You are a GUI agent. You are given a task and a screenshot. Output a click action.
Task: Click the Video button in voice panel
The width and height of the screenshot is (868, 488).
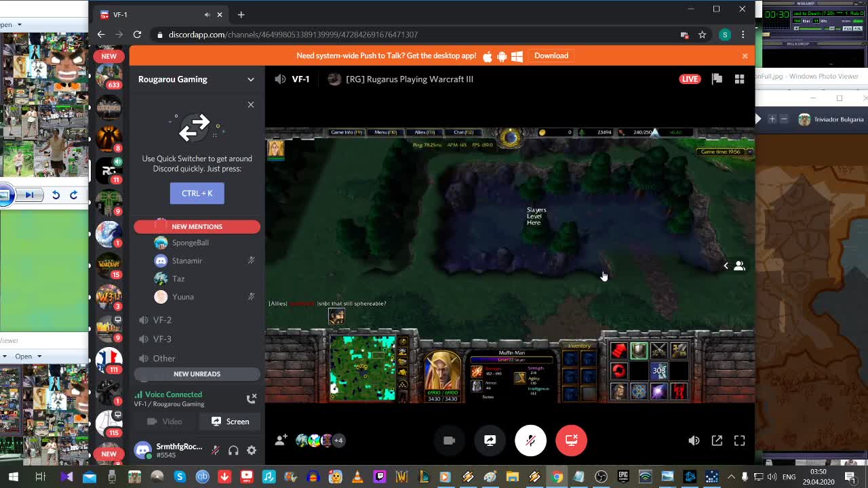pos(165,422)
